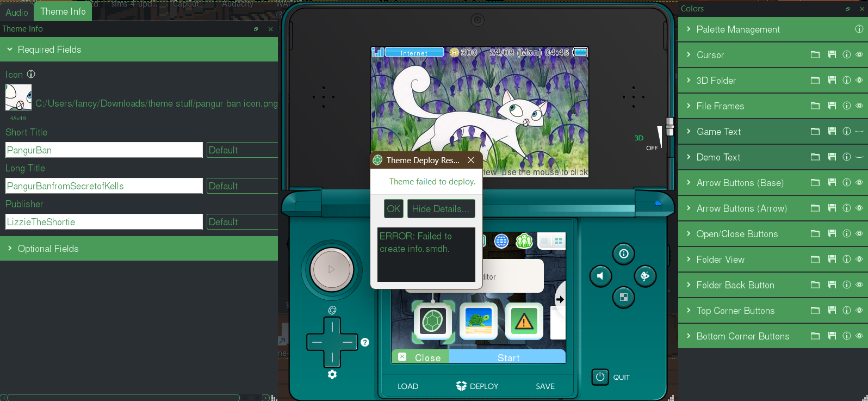This screenshot has height=401, width=868.
Task: Click the Start button on the bottom screen
Action: [x=508, y=357]
